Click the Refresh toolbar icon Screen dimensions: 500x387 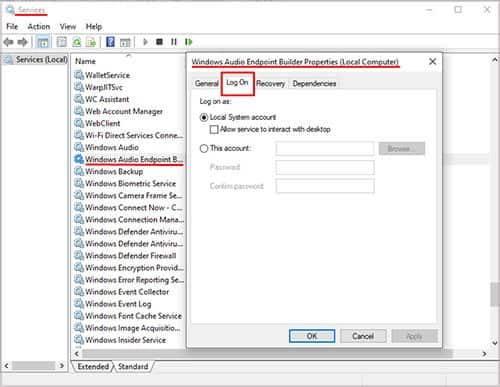77,42
